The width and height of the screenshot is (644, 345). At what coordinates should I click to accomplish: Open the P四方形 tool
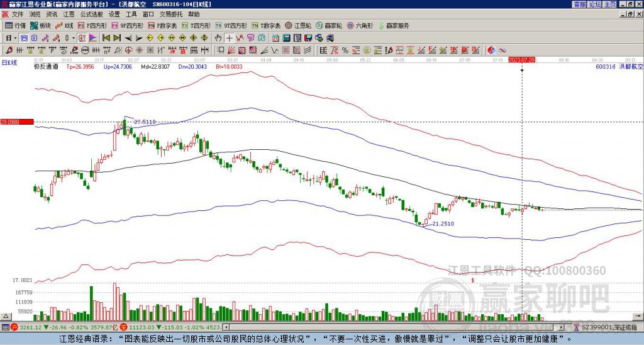pyautogui.click(x=92, y=25)
